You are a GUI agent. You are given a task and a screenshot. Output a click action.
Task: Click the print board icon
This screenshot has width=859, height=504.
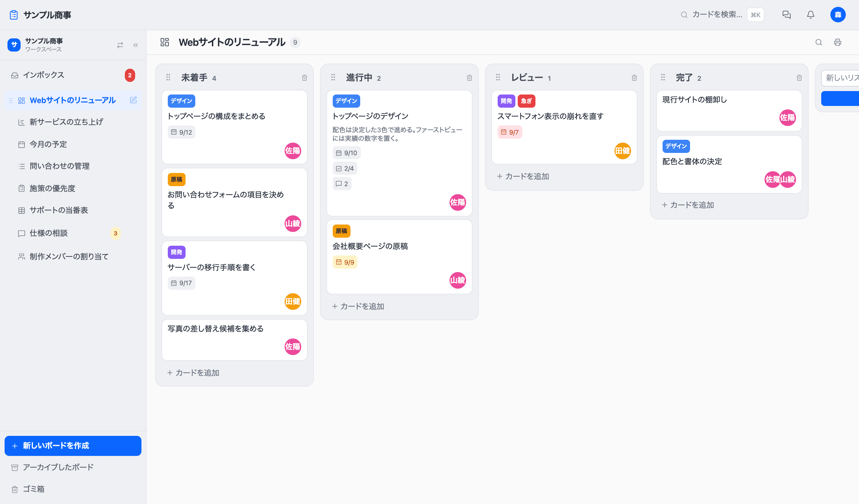click(x=838, y=42)
